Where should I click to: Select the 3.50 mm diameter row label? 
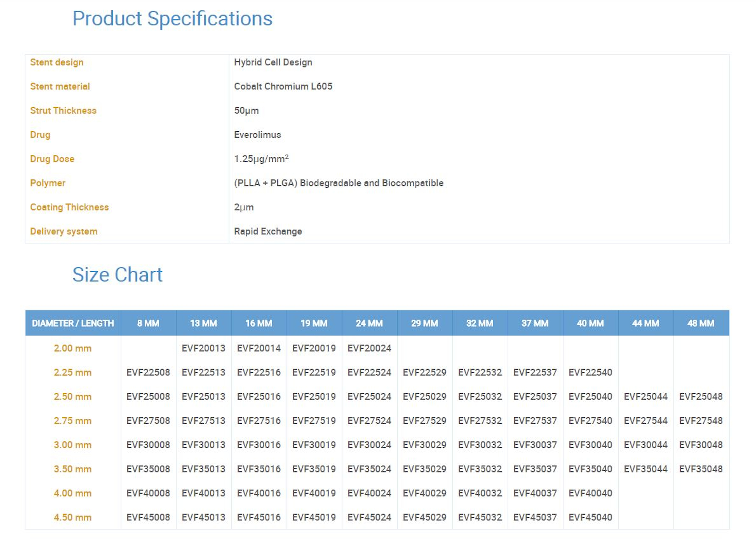(x=73, y=469)
